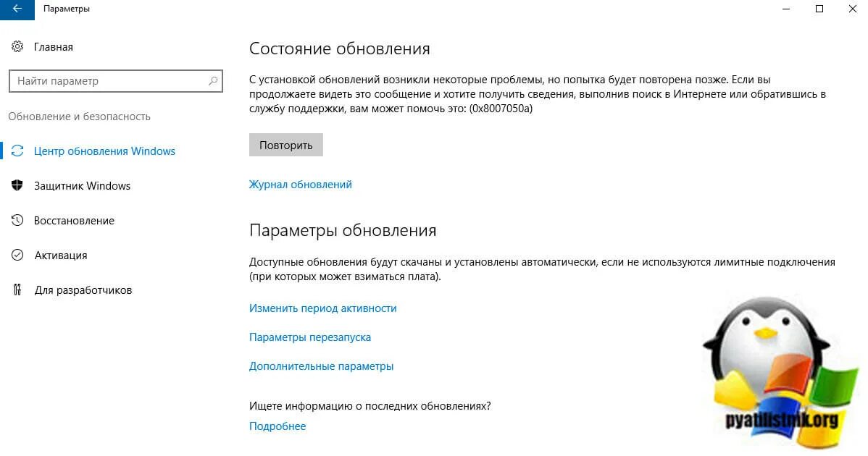This screenshot has height=456, width=868.
Task: Open Центр обновления Windows section
Action: coord(104,151)
